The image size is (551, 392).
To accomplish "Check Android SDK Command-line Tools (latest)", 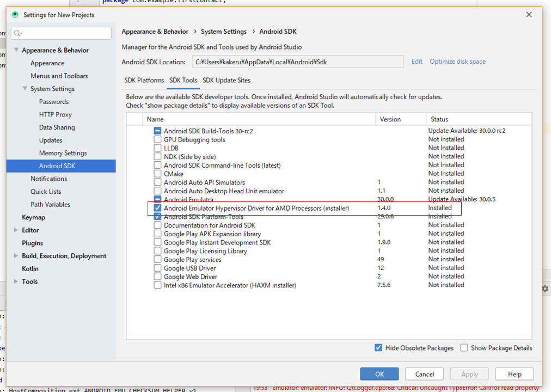I will click(157, 165).
